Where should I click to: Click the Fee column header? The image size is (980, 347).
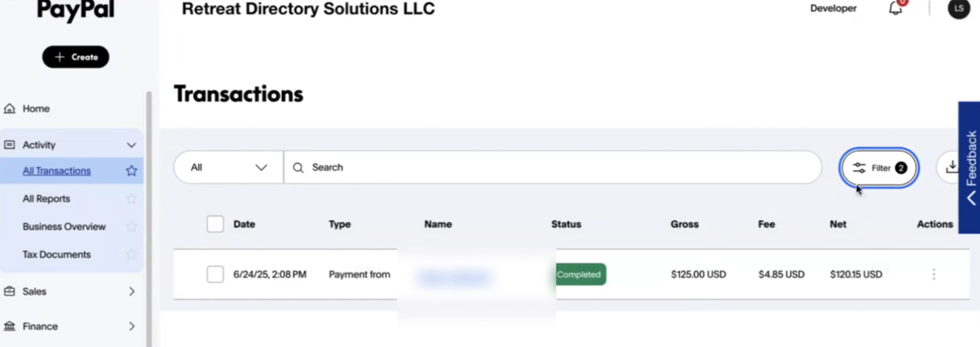[x=766, y=224]
